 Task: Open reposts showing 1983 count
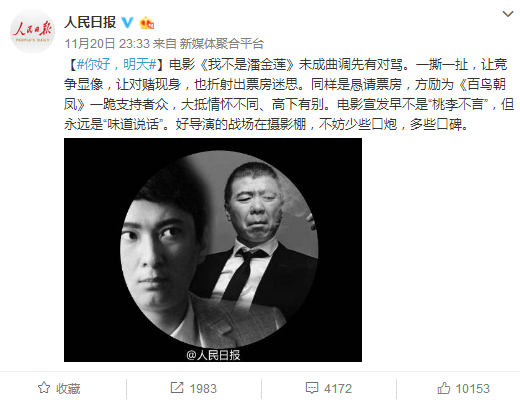[194, 388]
